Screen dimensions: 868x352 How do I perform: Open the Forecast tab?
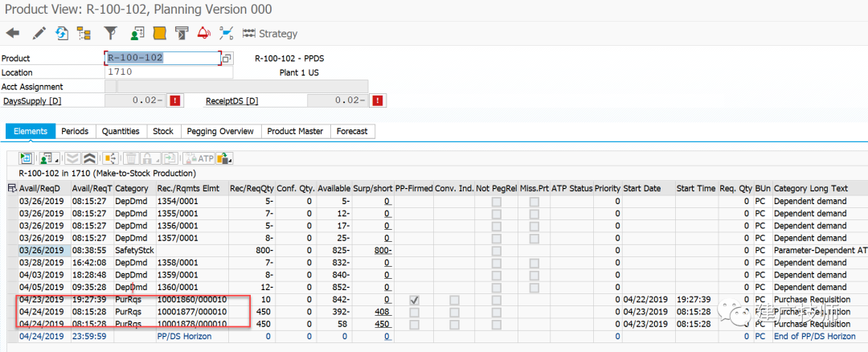click(352, 131)
